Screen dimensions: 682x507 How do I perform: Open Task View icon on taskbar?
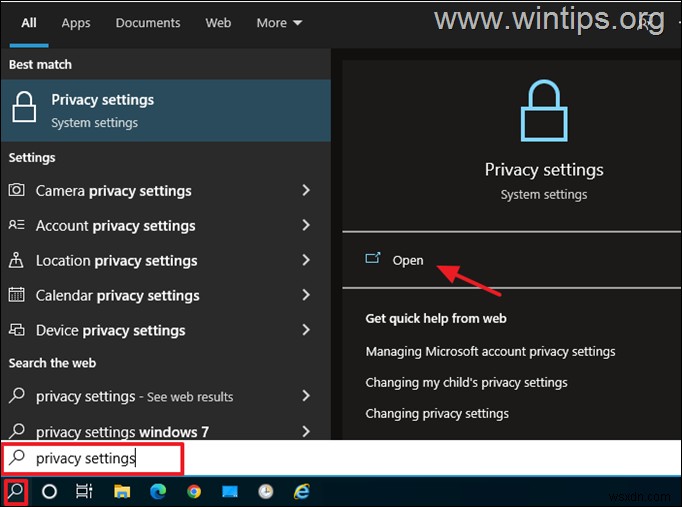84,491
